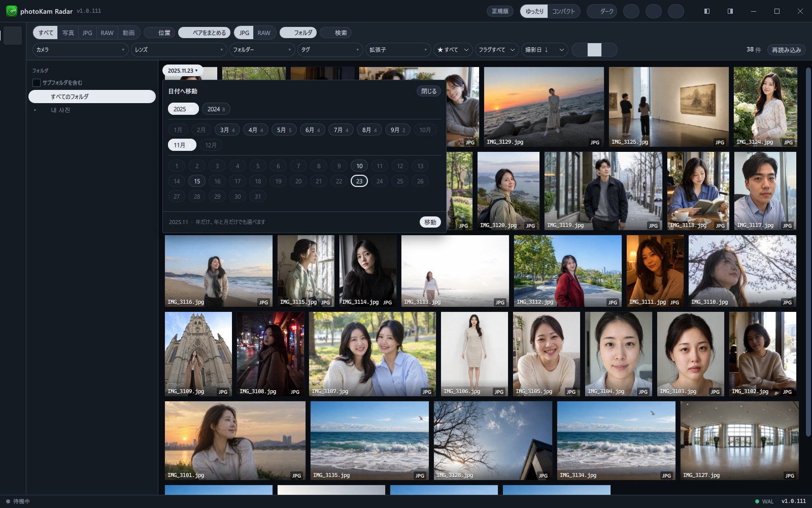
Task: Pick day 10 in the calendar
Action: 359,166
